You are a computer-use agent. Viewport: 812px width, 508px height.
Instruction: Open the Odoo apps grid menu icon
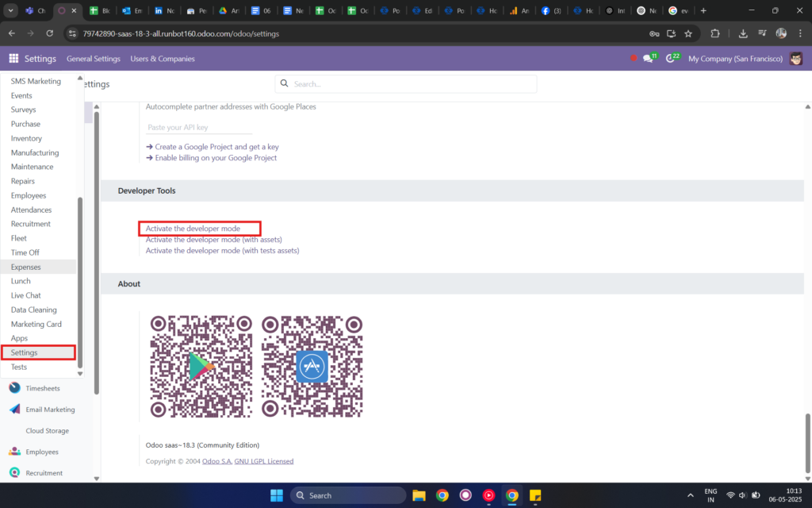point(13,59)
